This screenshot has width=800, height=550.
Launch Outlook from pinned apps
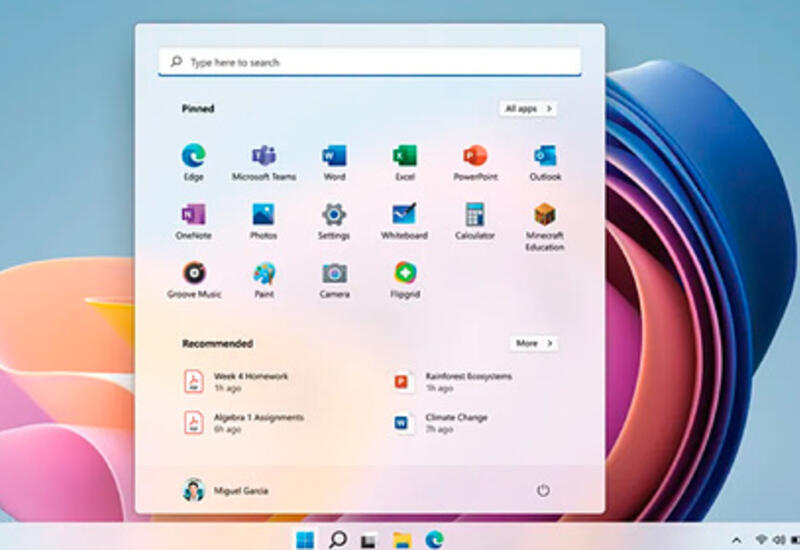tap(545, 162)
